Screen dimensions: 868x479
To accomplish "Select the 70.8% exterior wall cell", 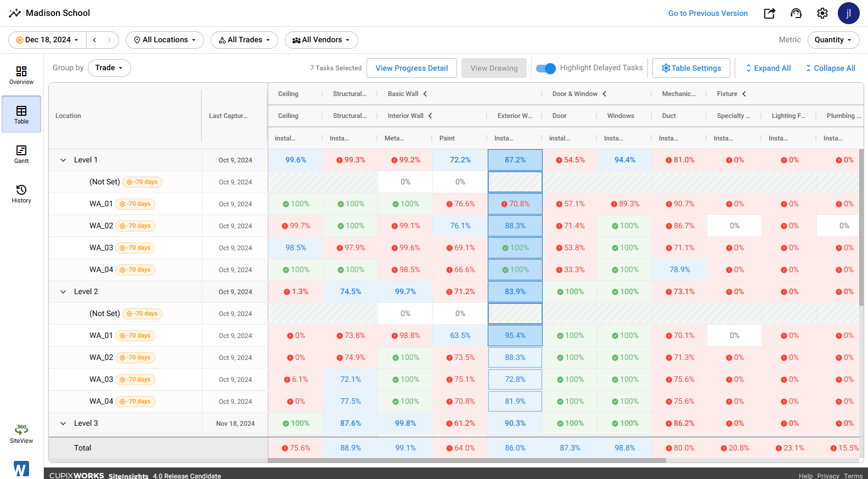I will click(x=515, y=204).
